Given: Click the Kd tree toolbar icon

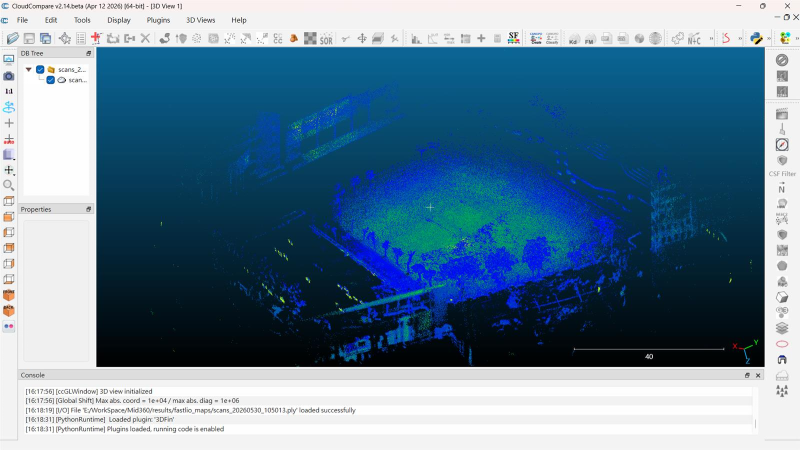Looking at the screenshot, I should 573,38.
